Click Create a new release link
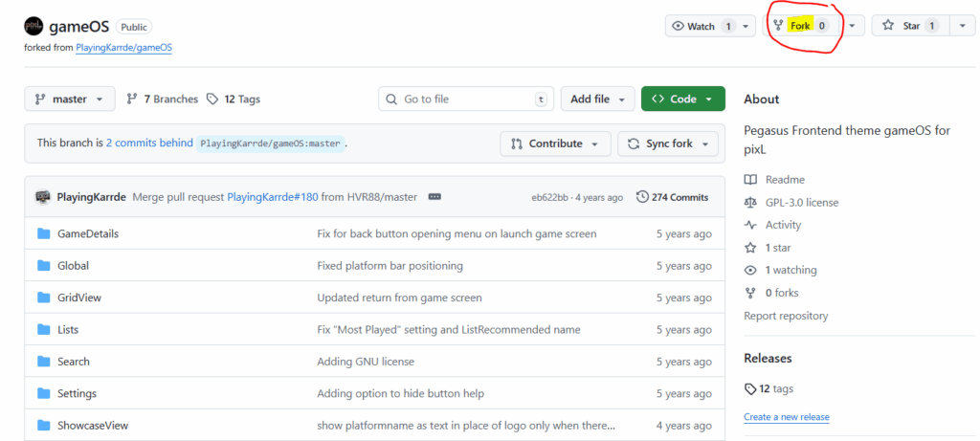Screen dimensions: 980x441 tap(787, 417)
